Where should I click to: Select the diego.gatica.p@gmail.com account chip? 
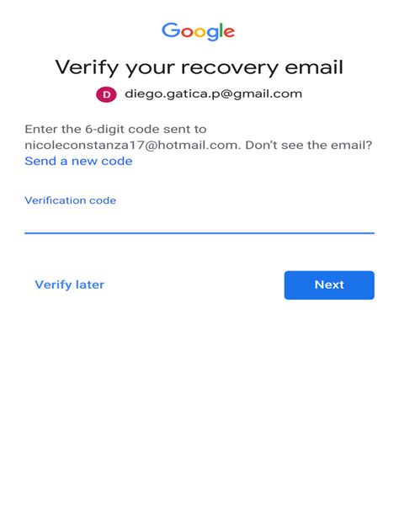coord(199,94)
